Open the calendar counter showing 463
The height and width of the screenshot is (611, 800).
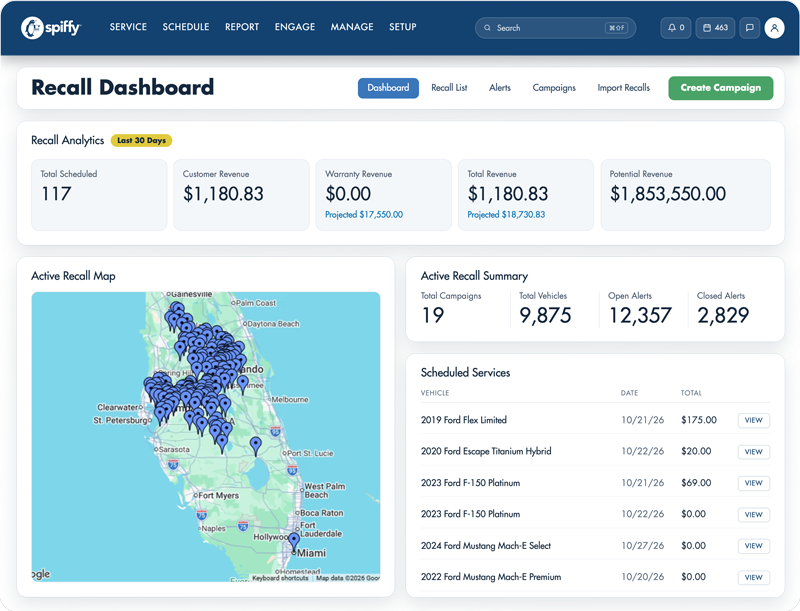pyautogui.click(x=715, y=28)
